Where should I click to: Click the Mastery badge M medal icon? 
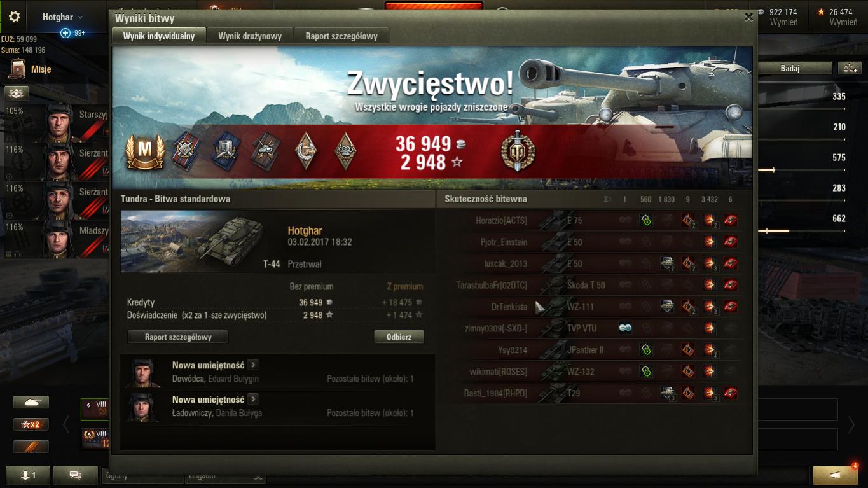(x=145, y=151)
